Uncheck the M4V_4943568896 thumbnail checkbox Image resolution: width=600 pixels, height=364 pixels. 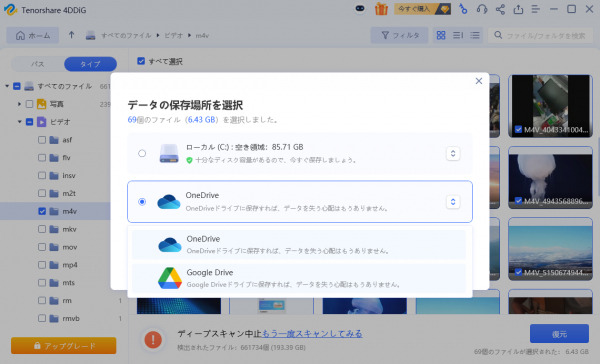pos(518,201)
